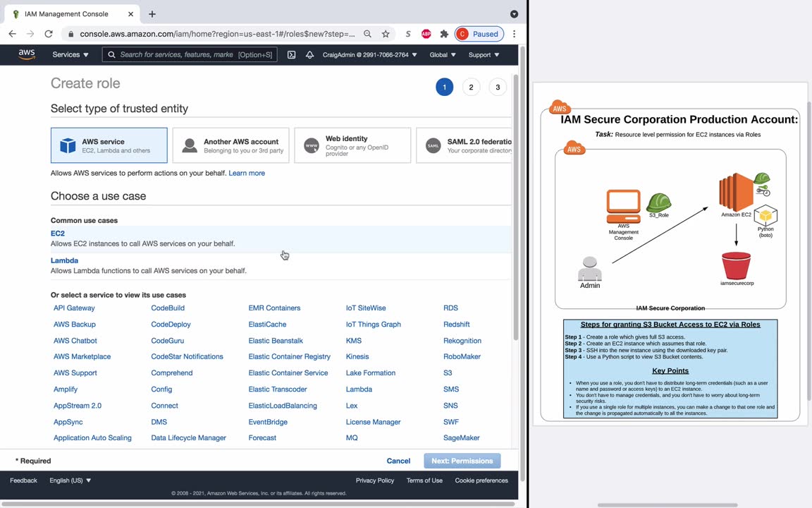The height and width of the screenshot is (508, 812).
Task: Go to step 3 indicator
Action: [498, 87]
